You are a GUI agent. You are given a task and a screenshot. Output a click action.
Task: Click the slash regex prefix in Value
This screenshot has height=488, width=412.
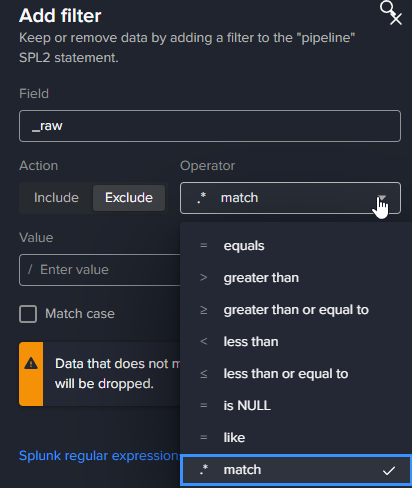(x=30, y=269)
